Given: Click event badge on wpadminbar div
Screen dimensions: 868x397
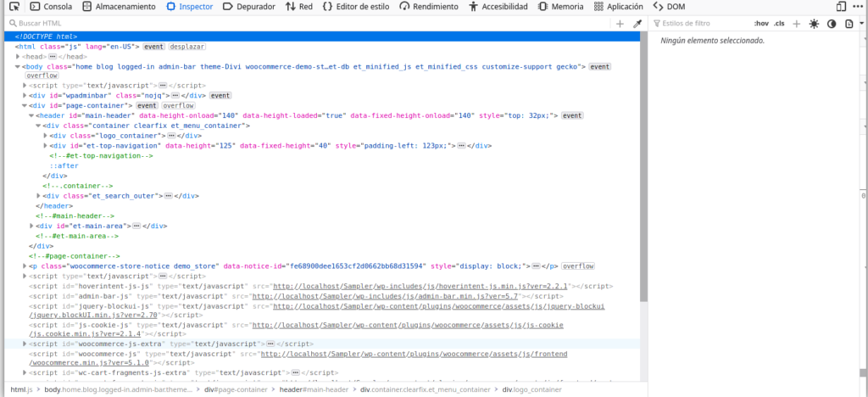Looking at the screenshot, I should tap(220, 95).
